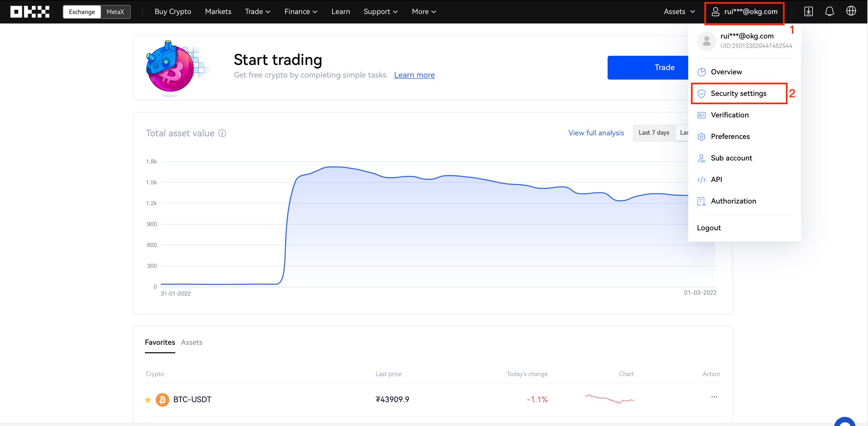The width and height of the screenshot is (868, 426).
Task: Expand the Assets dropdown
Action: (x=679, y=11)
